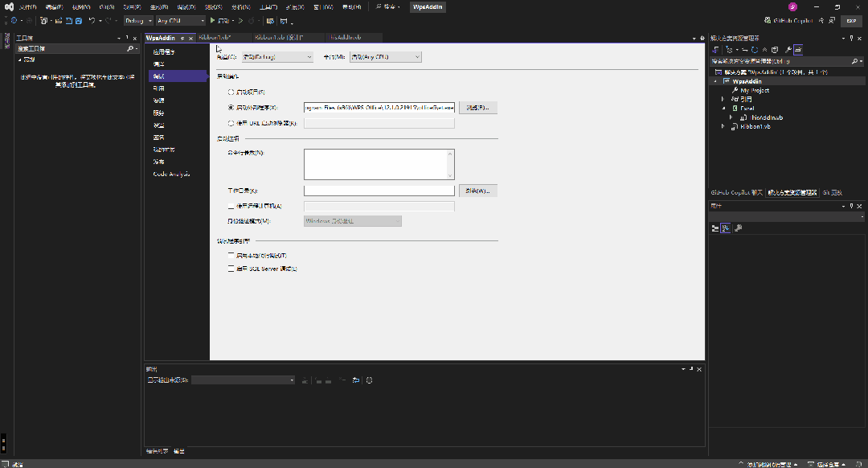Enable the native code debugging checkbox

point(231,256)
